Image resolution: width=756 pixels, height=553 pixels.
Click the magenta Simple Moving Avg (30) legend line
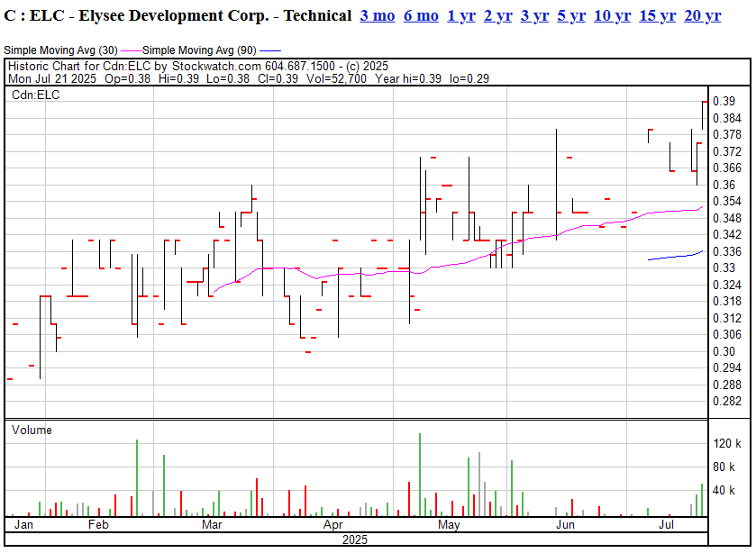pyautogui.click(x=132, y=50)
